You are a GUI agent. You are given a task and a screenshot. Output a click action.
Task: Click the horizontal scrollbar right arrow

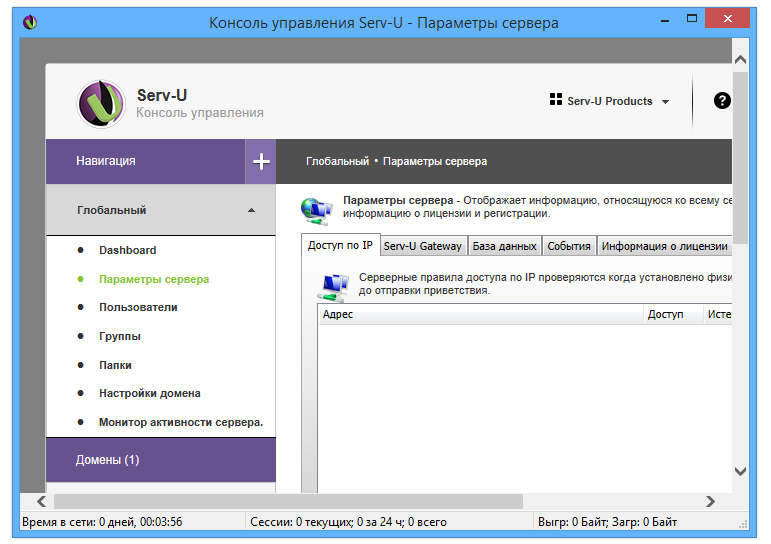(x=711, y=502)
